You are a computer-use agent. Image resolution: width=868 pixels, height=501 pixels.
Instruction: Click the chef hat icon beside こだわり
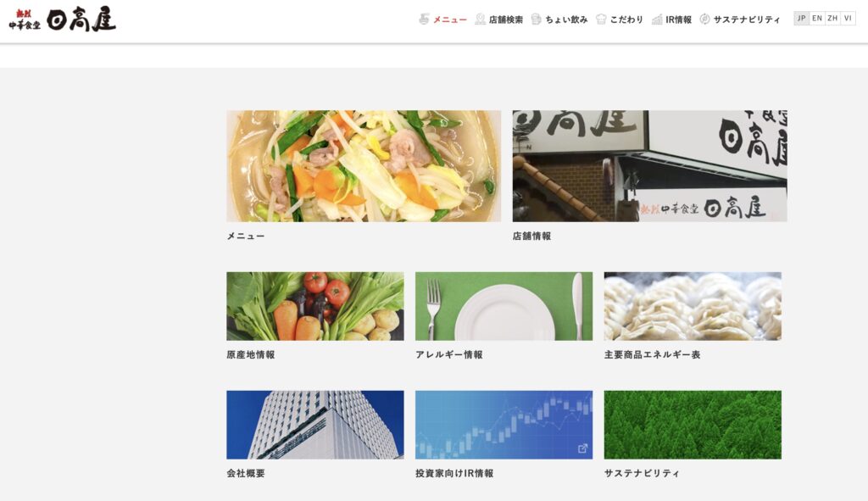point(601,19)
